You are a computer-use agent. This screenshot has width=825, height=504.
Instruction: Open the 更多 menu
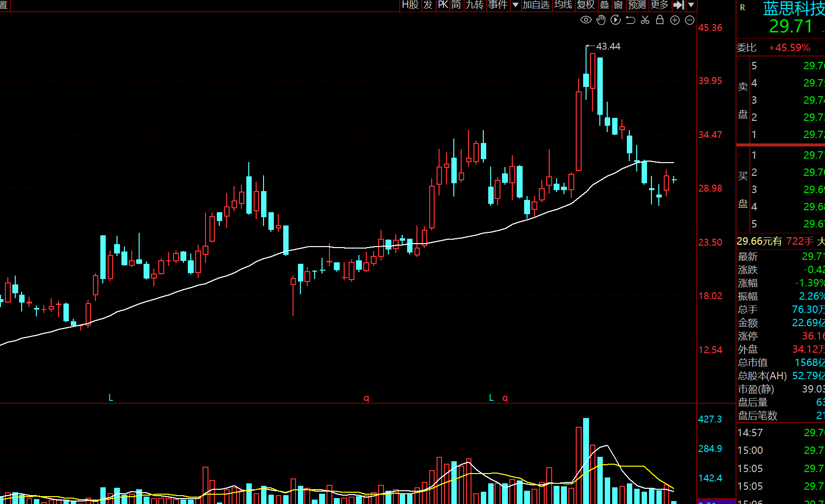coord(659,5)
